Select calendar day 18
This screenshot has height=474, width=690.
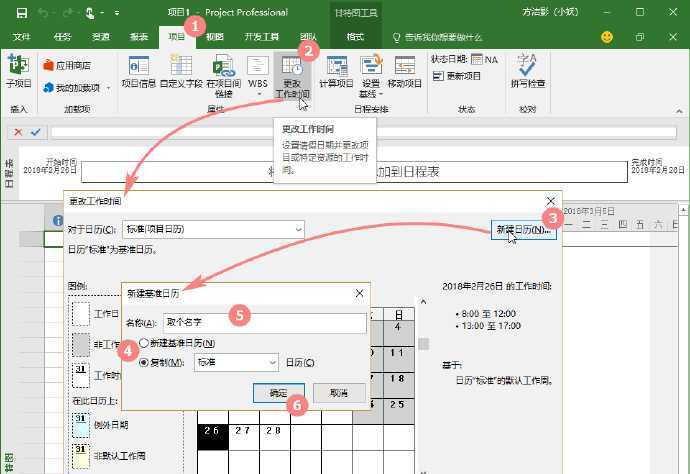[399, 385]
